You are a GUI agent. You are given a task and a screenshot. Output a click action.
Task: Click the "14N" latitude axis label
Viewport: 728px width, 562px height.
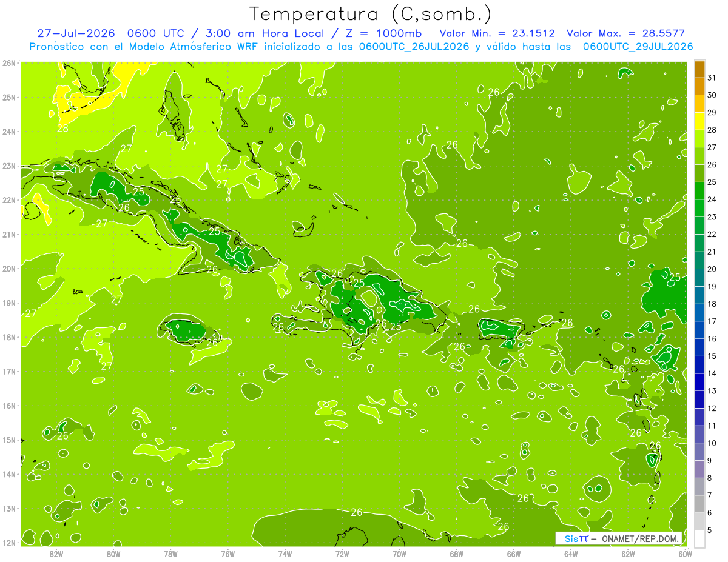[x=9, y=474]
